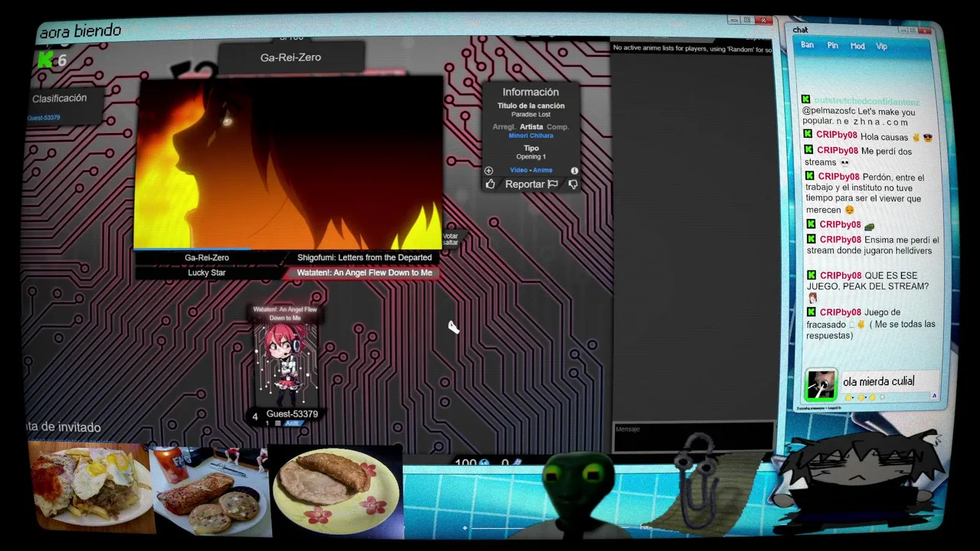The width and height of the screenshot is (980, 551).
Task: Click the Ban option in chat window
Action: (x=808, y=45)
